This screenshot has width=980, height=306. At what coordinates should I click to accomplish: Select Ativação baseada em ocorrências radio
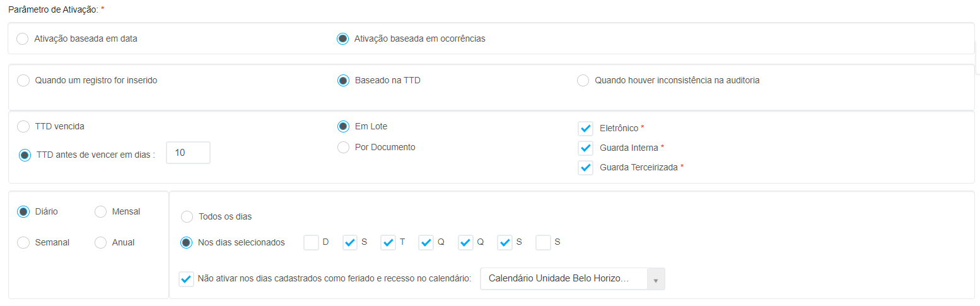tap(342, 38)
